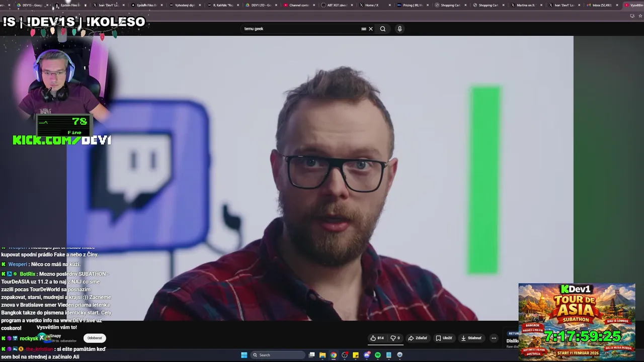Screen dimensions: 644x362
Task: Open the blue notepad taskbar icon
Action: (389, 355)
